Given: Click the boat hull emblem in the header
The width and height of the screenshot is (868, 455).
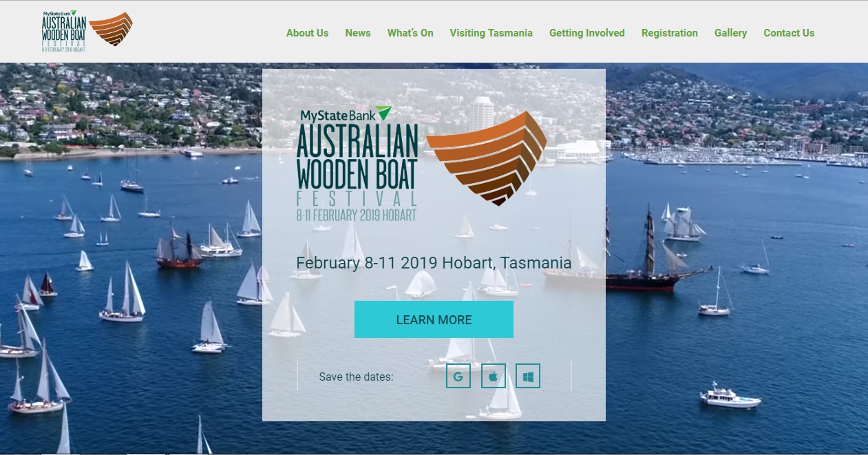Looking at the screenshot, I should [x=111, y=29].
